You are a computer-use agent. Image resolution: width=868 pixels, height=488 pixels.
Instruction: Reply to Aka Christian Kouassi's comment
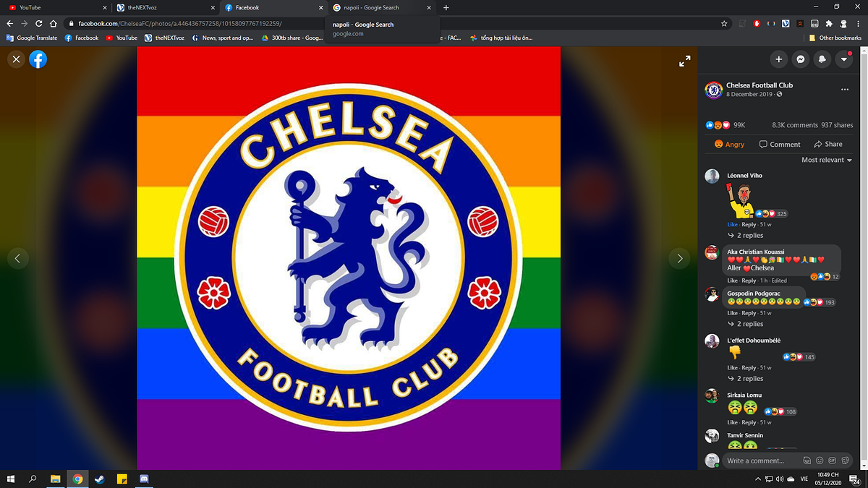pyautogui.click(x=749, y=281)
